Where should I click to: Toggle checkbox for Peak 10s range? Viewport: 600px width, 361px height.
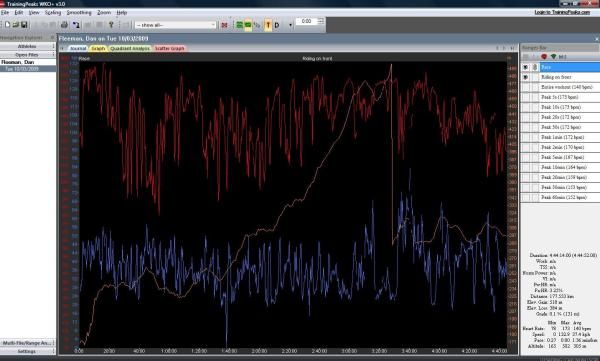pos(526,107)
